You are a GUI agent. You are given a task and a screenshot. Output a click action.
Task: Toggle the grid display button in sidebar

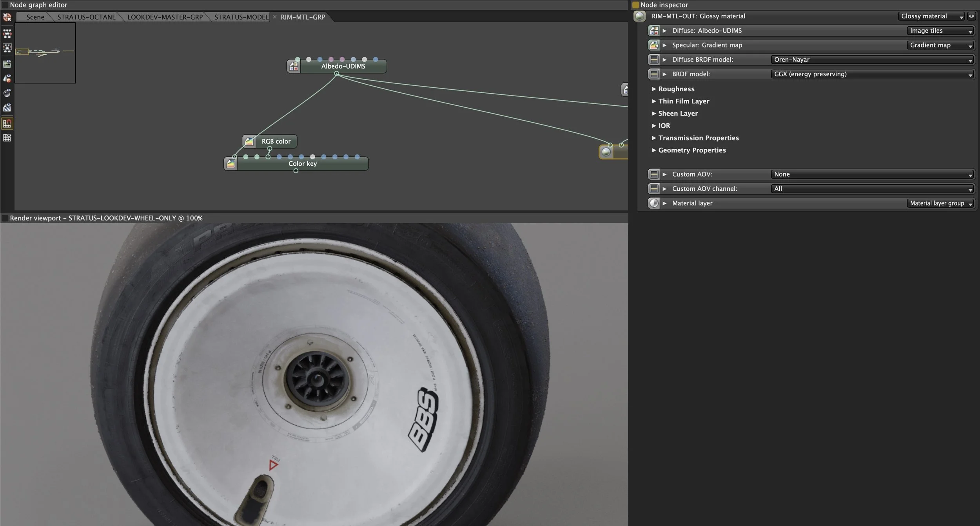click(x=7, y=138)
